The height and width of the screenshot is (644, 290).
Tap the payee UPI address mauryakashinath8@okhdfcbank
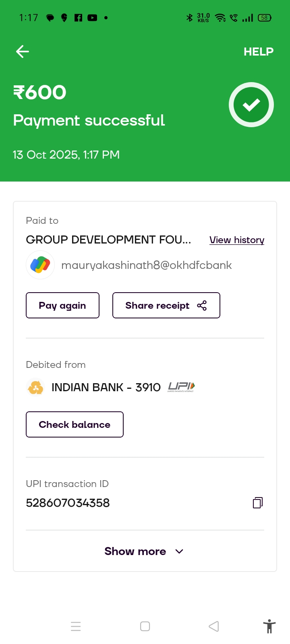(147, 265)
